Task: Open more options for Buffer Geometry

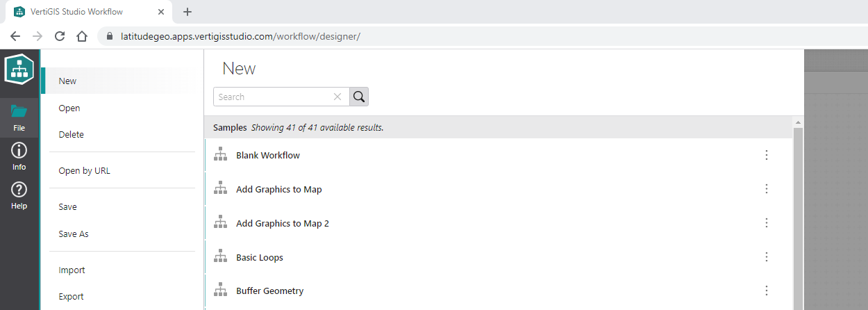Action: coord(767,291)
